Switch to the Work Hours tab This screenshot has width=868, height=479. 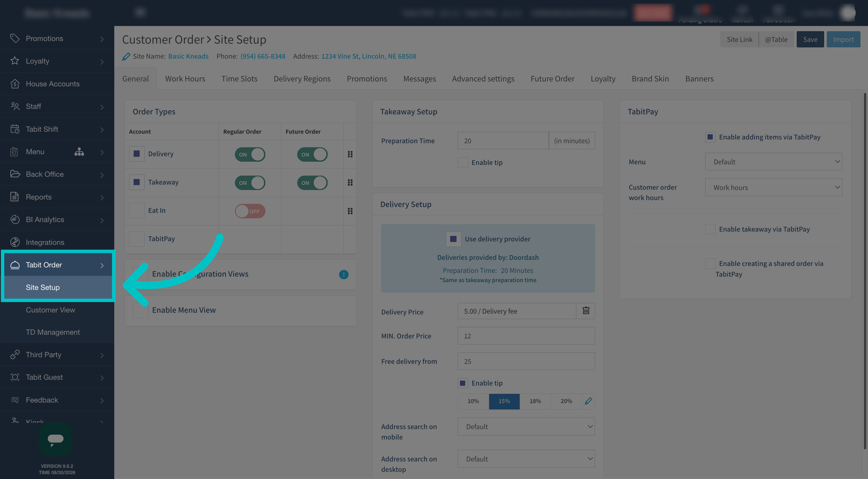tap(185, 79)
